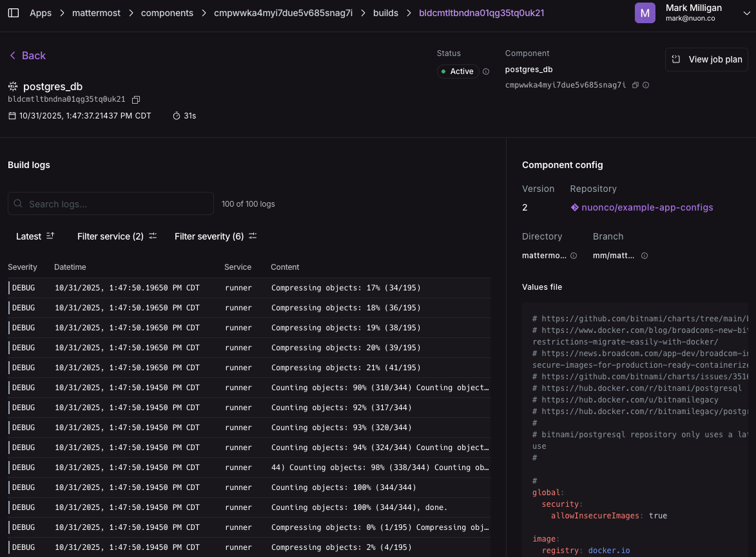Screen dimensions: 756x557
Task: Toggle the sidebar panel icon
Action: pyautogui.click(x=14, y=13)
